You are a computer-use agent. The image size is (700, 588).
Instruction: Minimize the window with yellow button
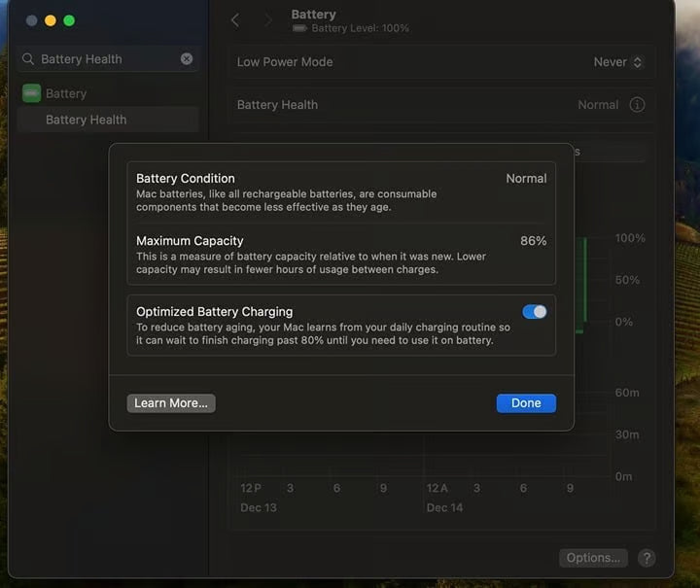(x=51, y=20)
